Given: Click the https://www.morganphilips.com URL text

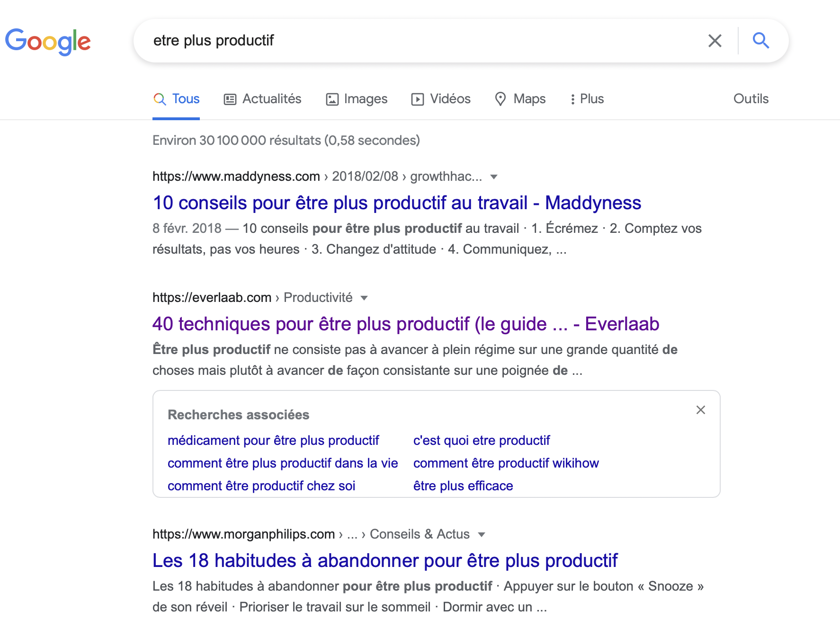Looking at the screenshot, I should [243, 534].
